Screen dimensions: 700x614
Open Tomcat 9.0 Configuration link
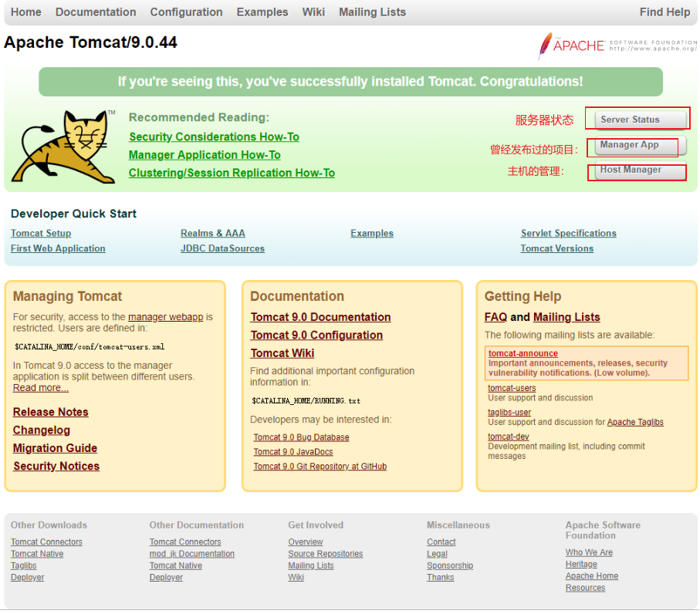[x=316, y=335]
